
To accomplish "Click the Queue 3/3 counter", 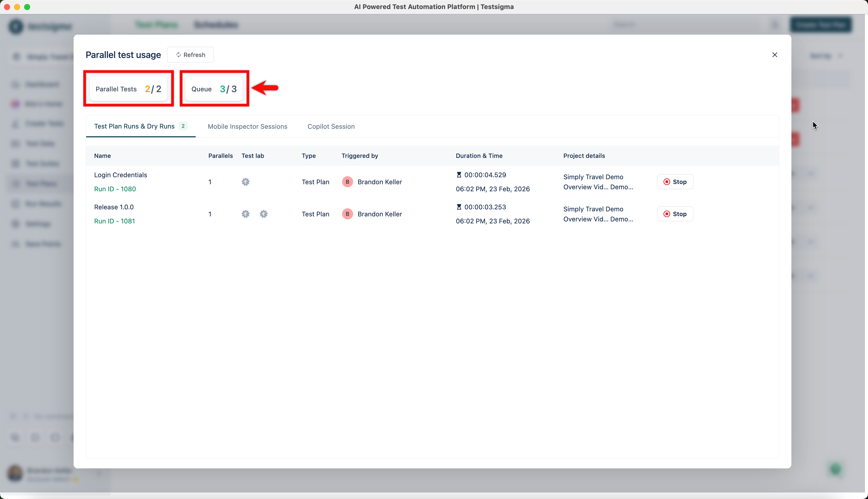I will [x=214, y=89].
